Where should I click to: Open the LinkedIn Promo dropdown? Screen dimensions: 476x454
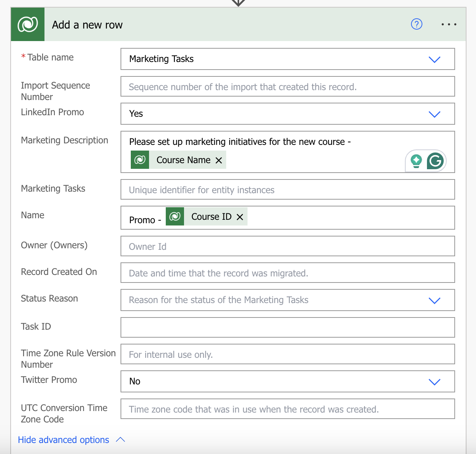434,114
